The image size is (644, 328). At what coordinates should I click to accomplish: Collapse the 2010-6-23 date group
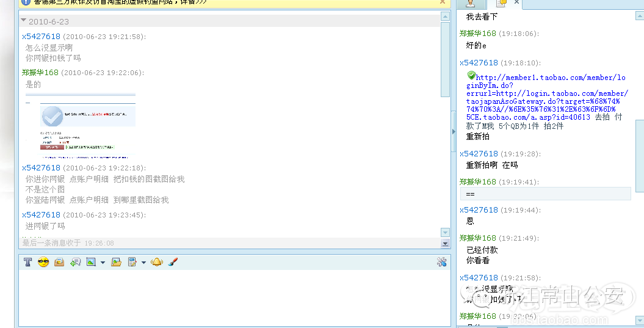pos(23,20)
